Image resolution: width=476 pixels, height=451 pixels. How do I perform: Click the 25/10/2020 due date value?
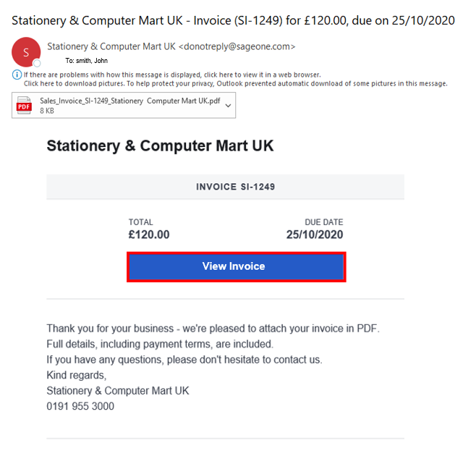(x=315, y=235)
